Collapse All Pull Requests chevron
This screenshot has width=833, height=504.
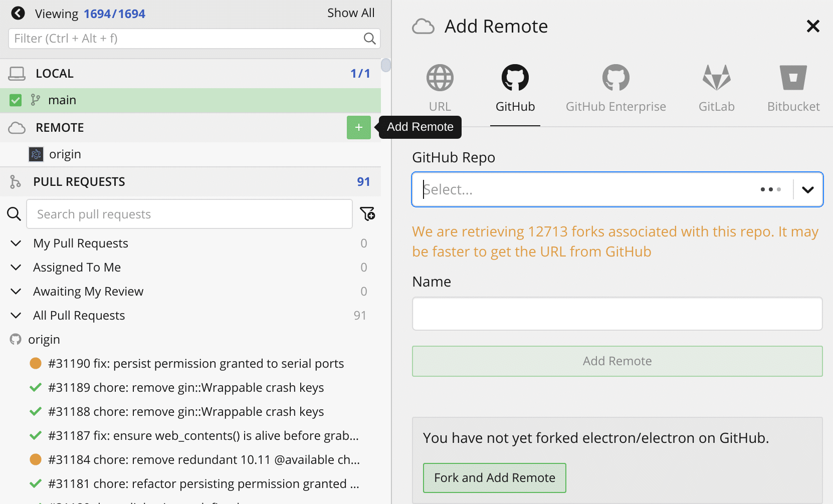coord(16,315)
